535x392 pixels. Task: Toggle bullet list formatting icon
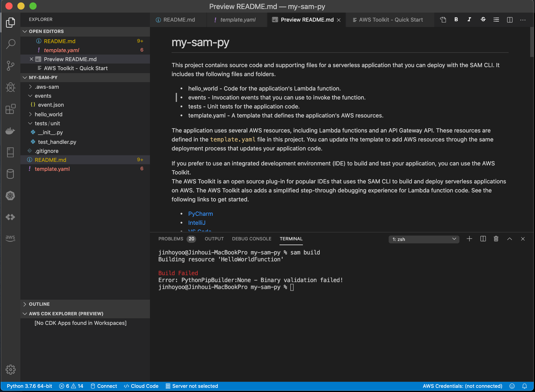(496, 19)
